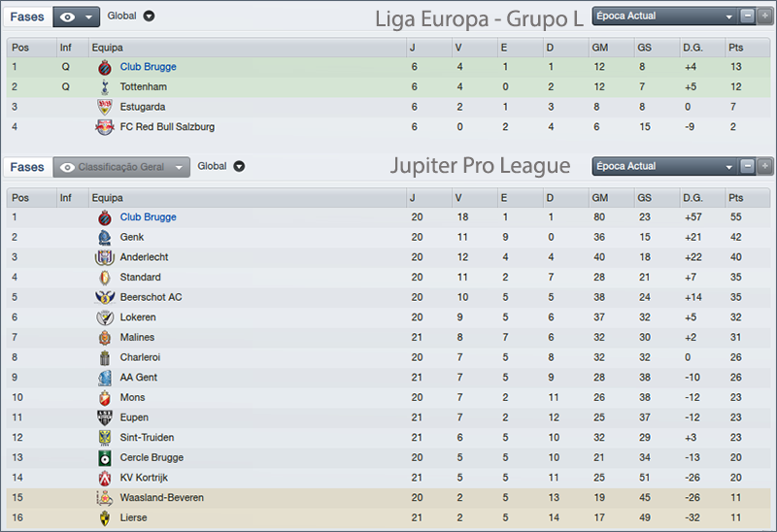Click the Estugarda club badge
This screenshot has height=532, width=777.
pos(105,107)
